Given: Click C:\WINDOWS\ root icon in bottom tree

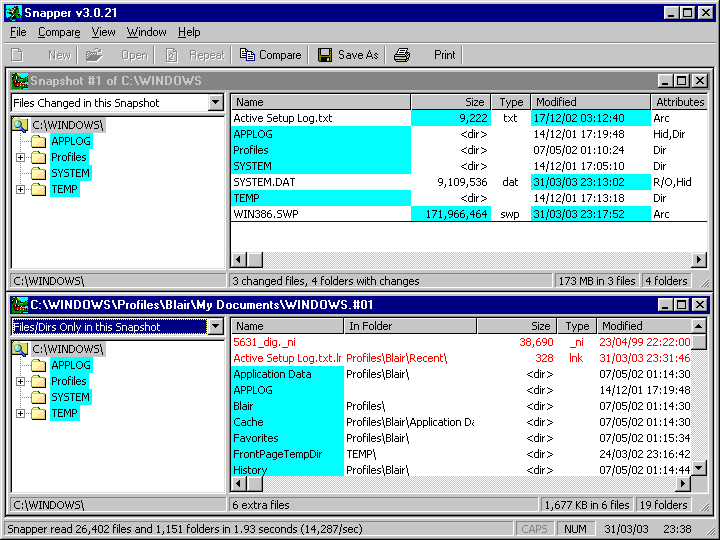Looking at the screenshot, I should pos(20,349).
